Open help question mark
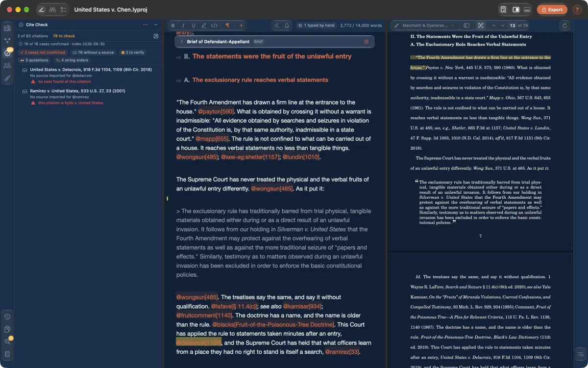Image resolution: width=588 pixels, height=368 pixels. coord(577,9)
